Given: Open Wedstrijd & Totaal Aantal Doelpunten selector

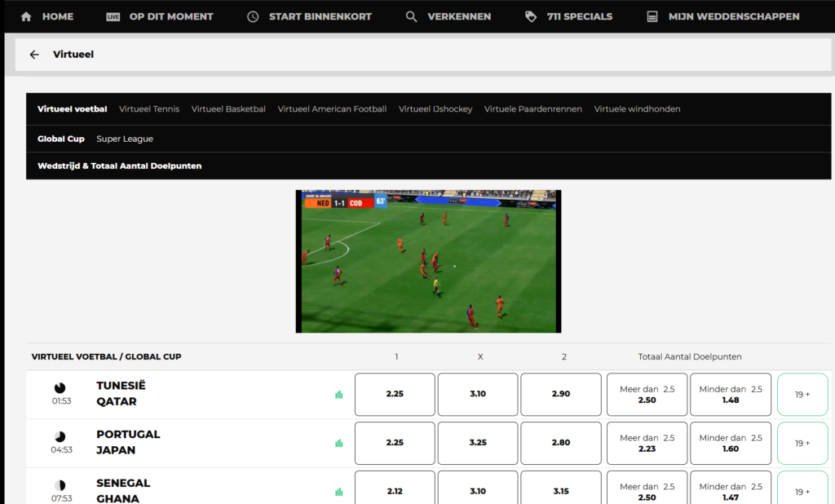Looking at the screenshot, I should (119, 166).
